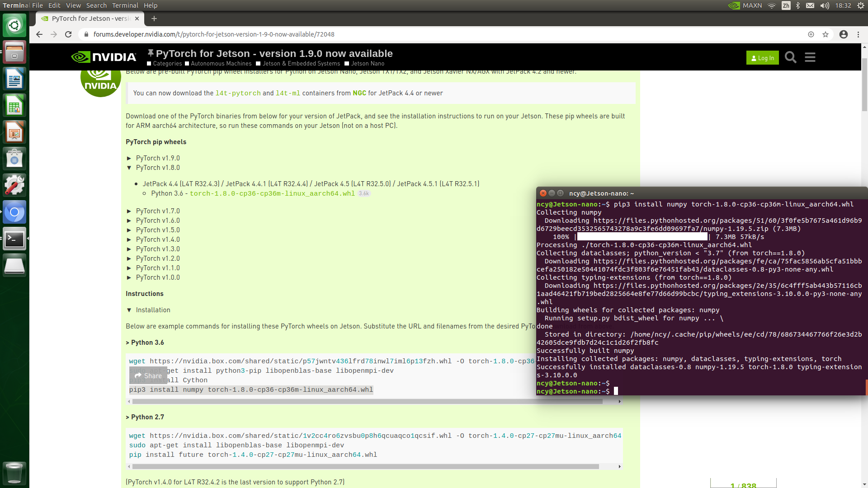Expand the PyTorch v1.7.0 section
Screen dimensions: 868x488
(x=153, y=211)
